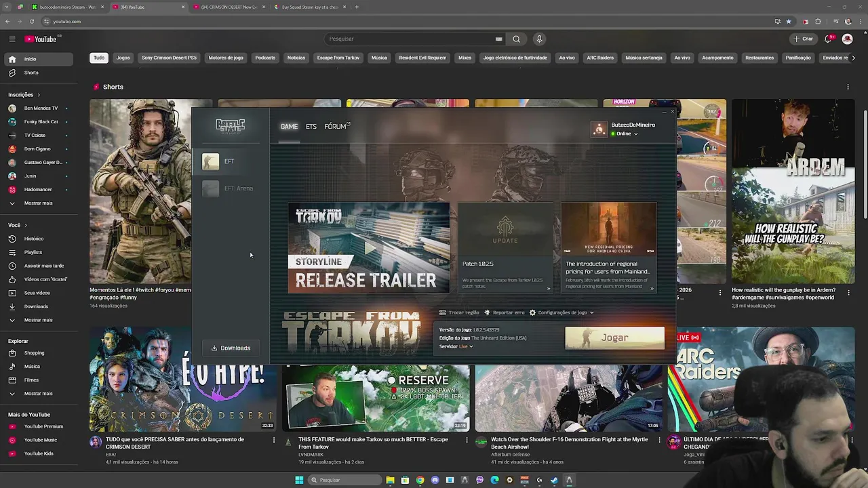Open the new browser tab button
The height and width of the screenshot is (488, 868).
pyautogui.click(x=357, y=7)
